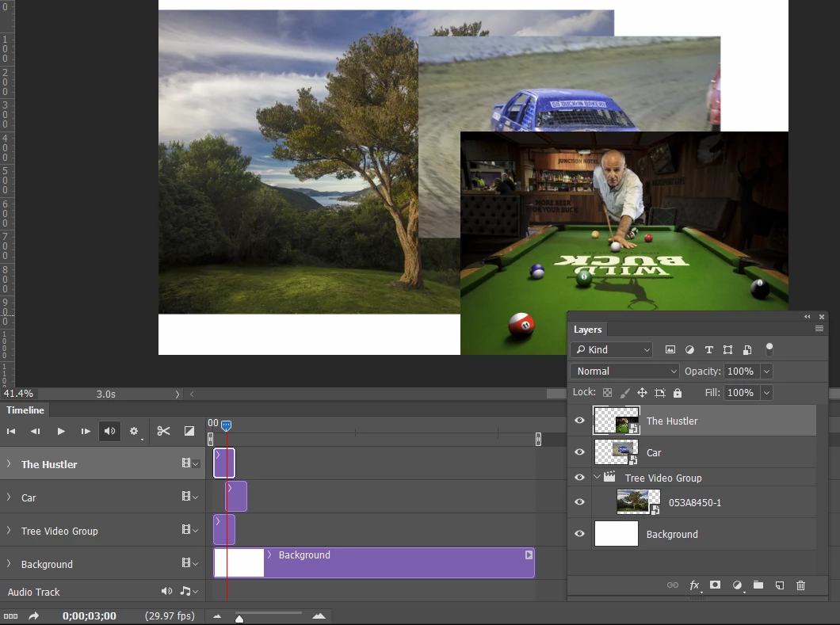
Task: Open timeline settings gear menu
Action: (x=134, y=431)
